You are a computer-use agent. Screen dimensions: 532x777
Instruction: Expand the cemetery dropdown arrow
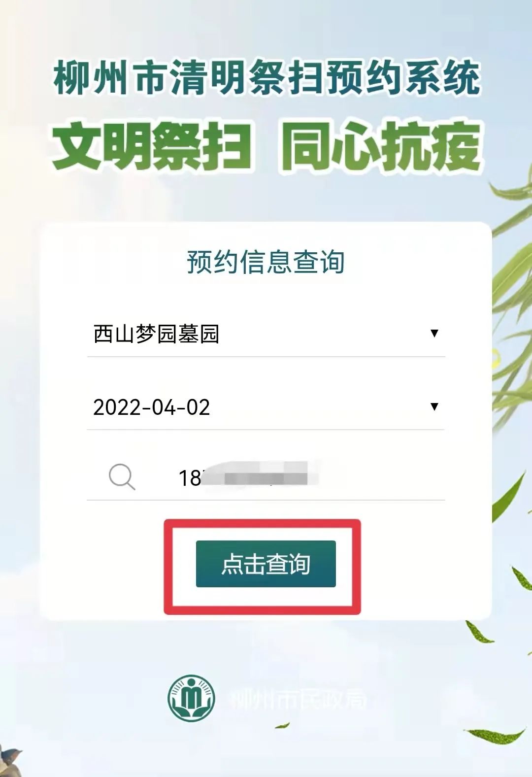point(434,333)
